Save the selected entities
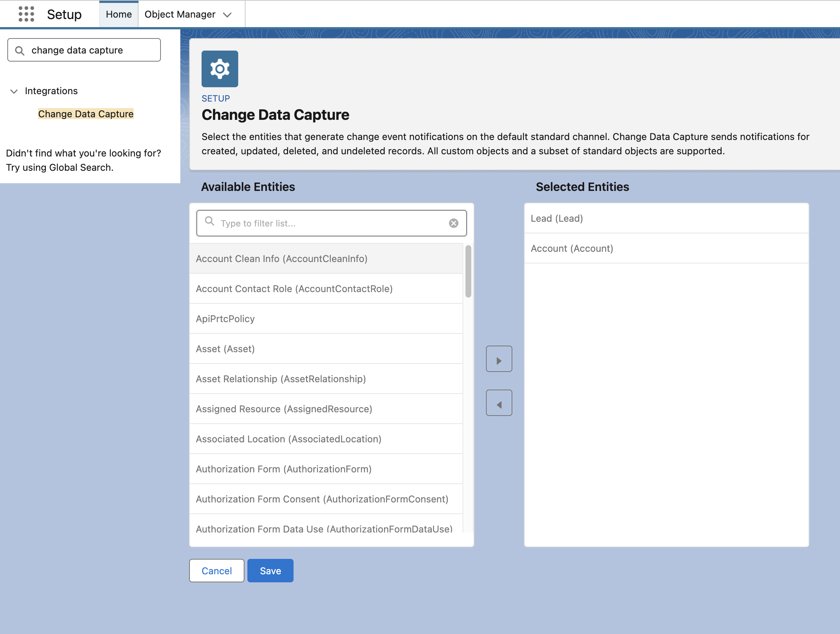The height and width of the screenshot is (634, 840). click(270, 571)
